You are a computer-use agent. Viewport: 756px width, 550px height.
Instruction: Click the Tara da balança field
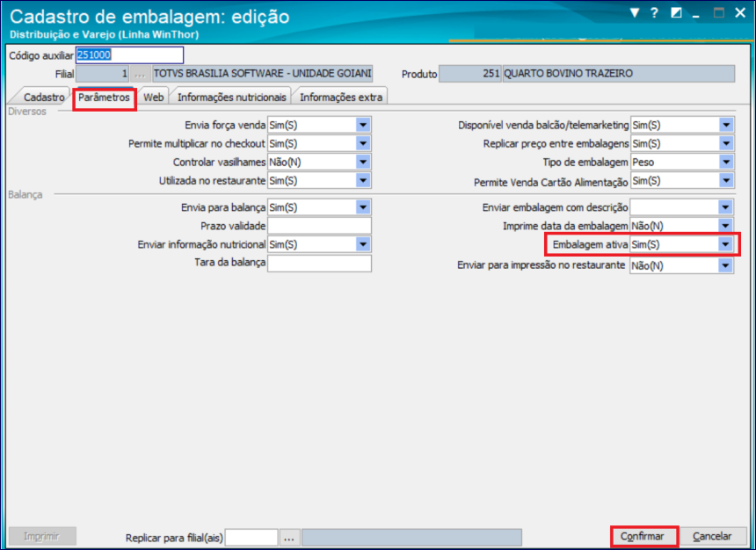pos(319,264)
